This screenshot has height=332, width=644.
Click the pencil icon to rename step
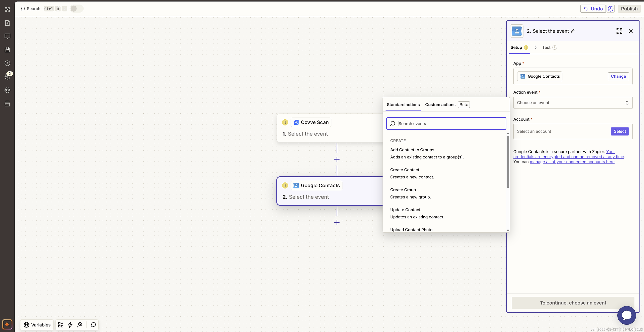pos(573,31)
